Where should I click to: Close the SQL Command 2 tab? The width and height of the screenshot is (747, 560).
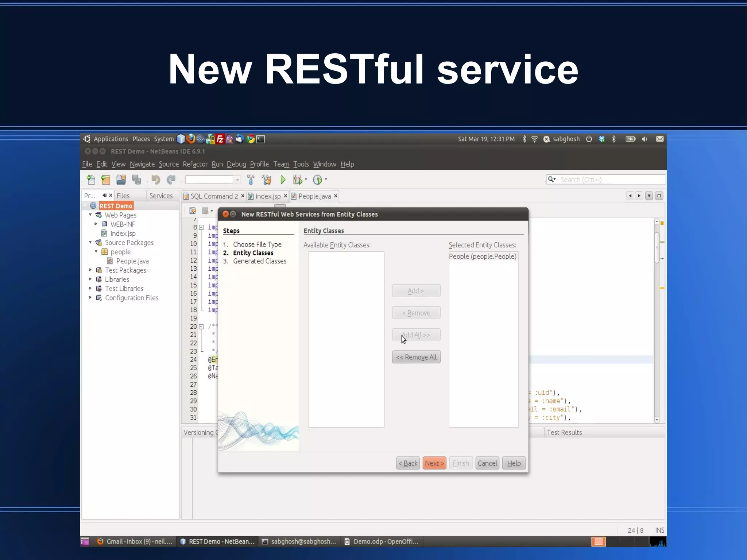coord(243,196)
